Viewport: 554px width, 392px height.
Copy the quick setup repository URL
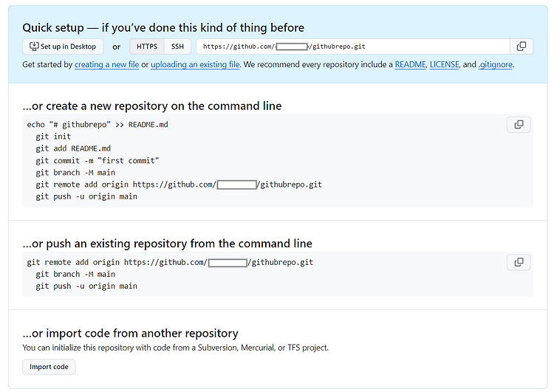(521, 47)
